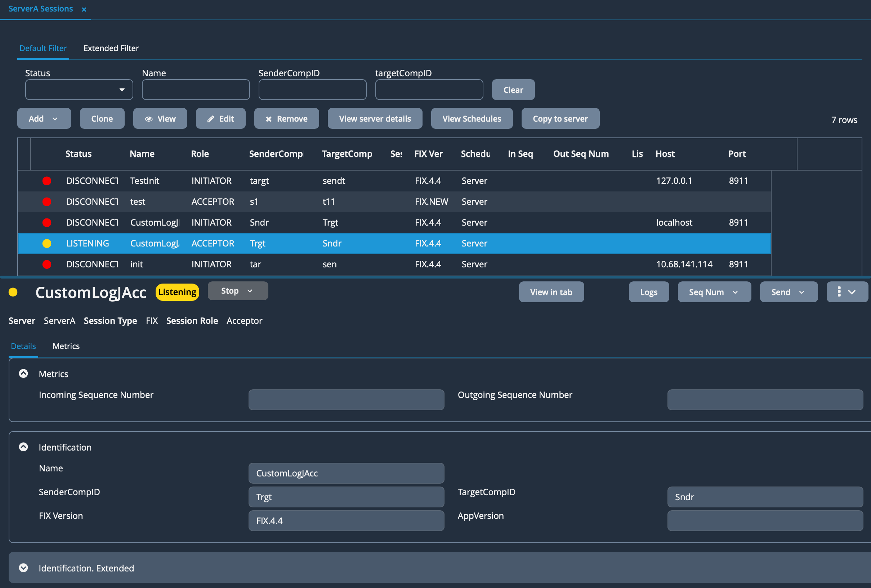Collapse the Metrics section
The width and height of the screenshot is (871, 588).
point(23,374)
